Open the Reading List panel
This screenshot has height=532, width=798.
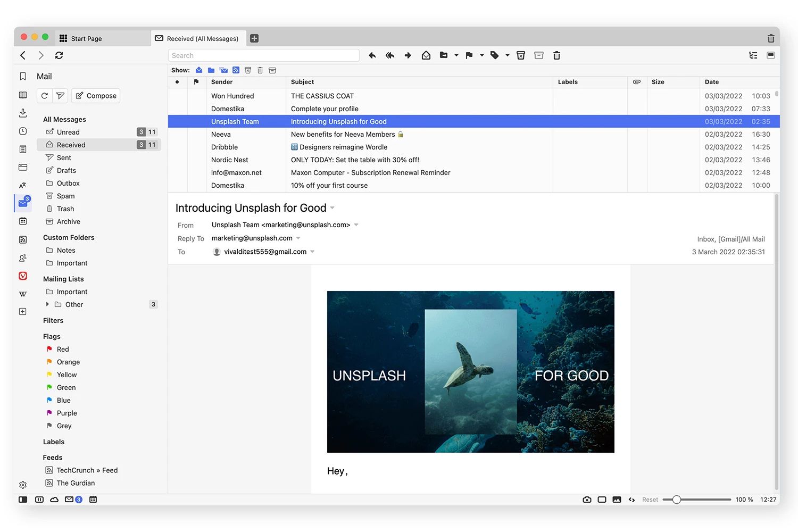click(23, 95)
